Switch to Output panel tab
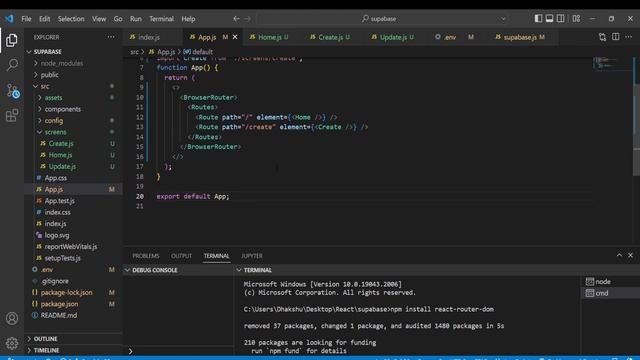The height and width of the screenshot is (360, 640). click(181, 256)
